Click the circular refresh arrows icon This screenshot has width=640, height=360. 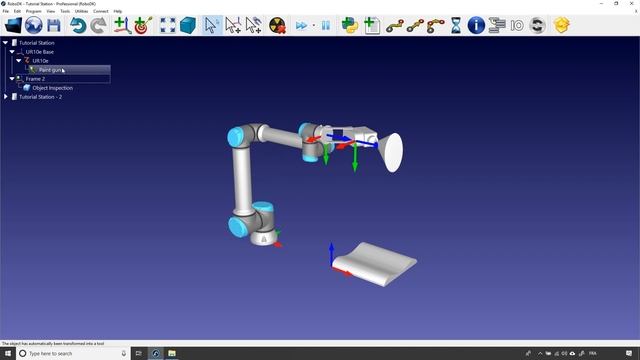pos(538,25)
